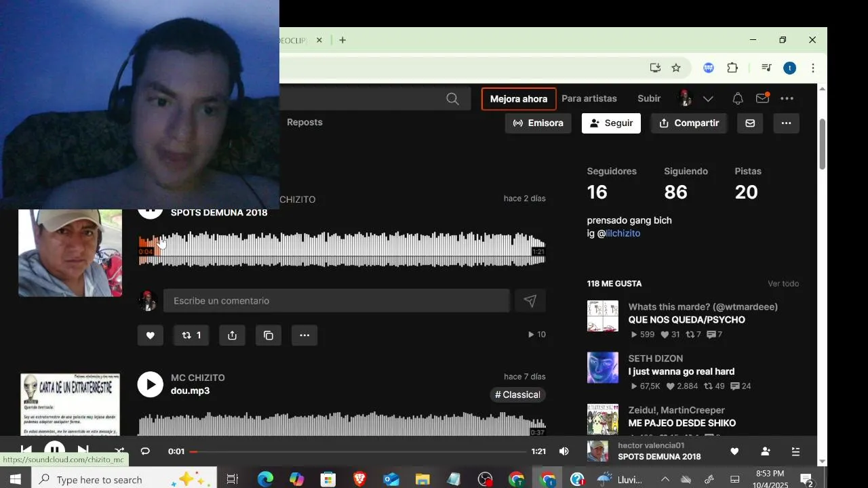Send a message to this profile
Image resolution: width=868 pixels, height=488 pixels.
click(x=750, y=123)
